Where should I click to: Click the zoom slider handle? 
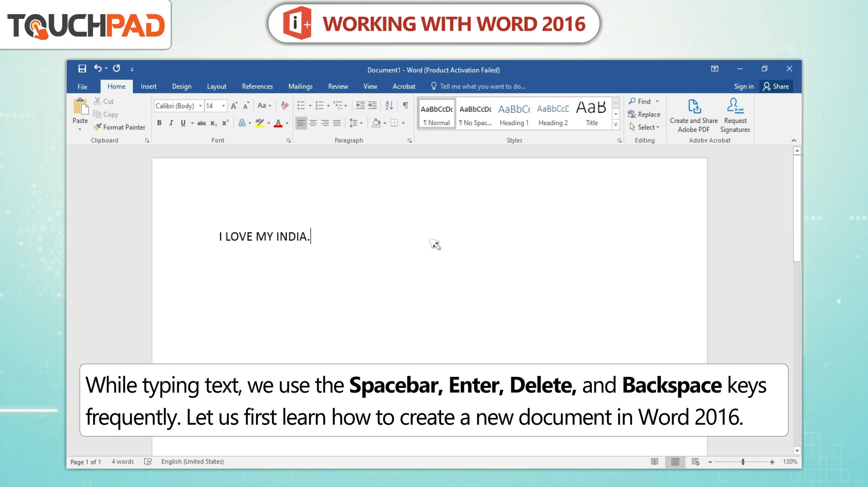coord(743,462)
